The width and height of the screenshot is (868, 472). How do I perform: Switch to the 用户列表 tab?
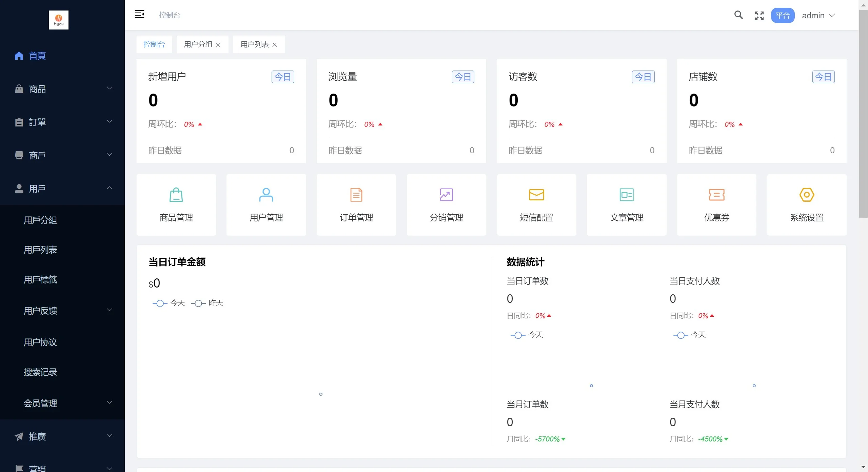[x=254, y=44]
